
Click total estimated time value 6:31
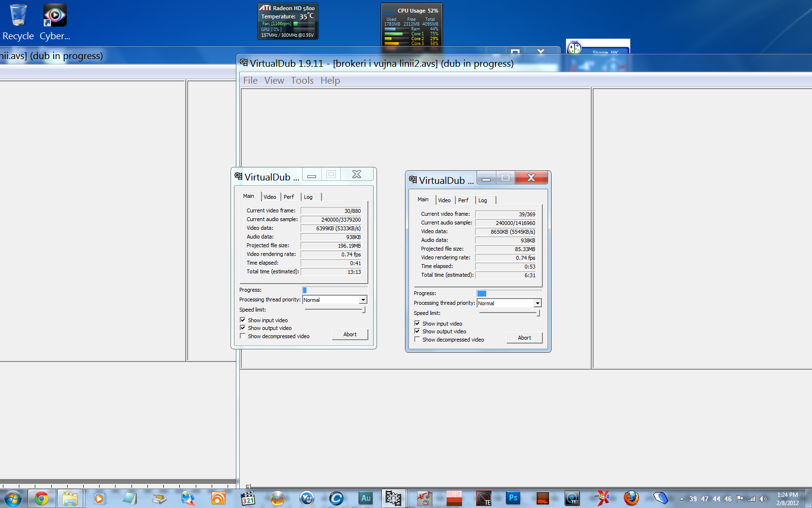506,275
